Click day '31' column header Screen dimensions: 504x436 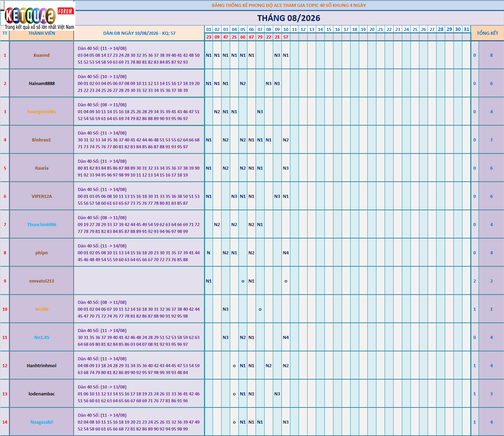tap(467, 29)
